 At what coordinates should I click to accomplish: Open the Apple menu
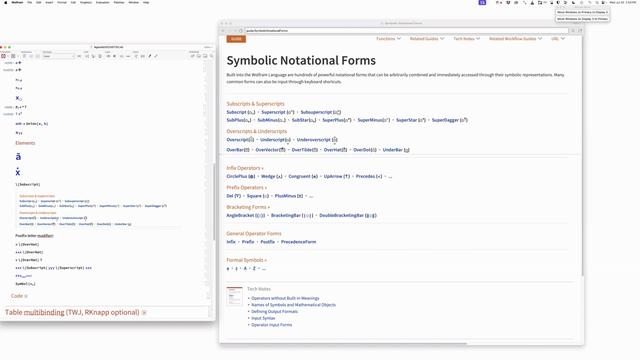tap(6, 2)
